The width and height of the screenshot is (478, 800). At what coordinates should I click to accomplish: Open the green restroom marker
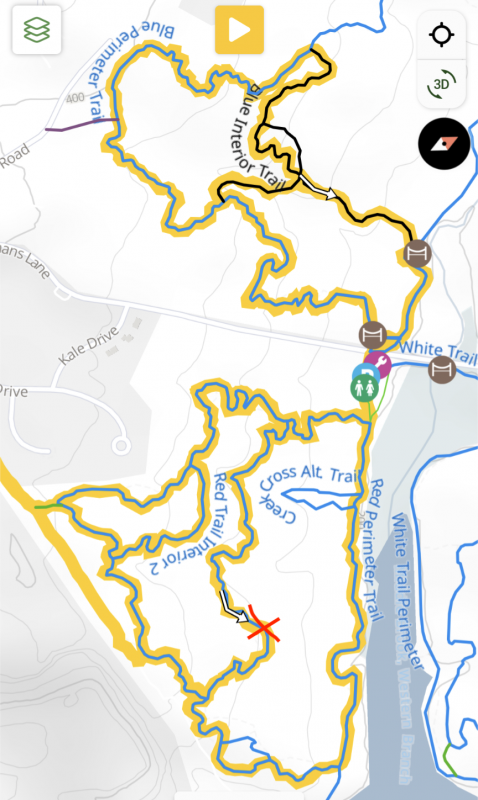coord(365,388)
